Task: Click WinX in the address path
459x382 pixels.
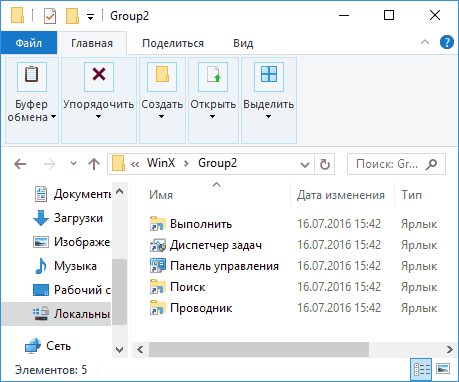Action: (x=161, y=163)
